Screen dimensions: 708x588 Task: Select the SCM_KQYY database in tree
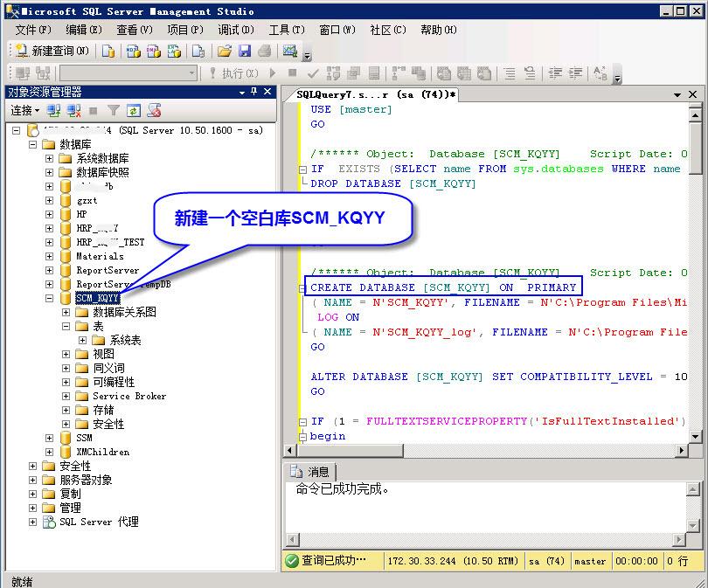(x=97, y=298)
